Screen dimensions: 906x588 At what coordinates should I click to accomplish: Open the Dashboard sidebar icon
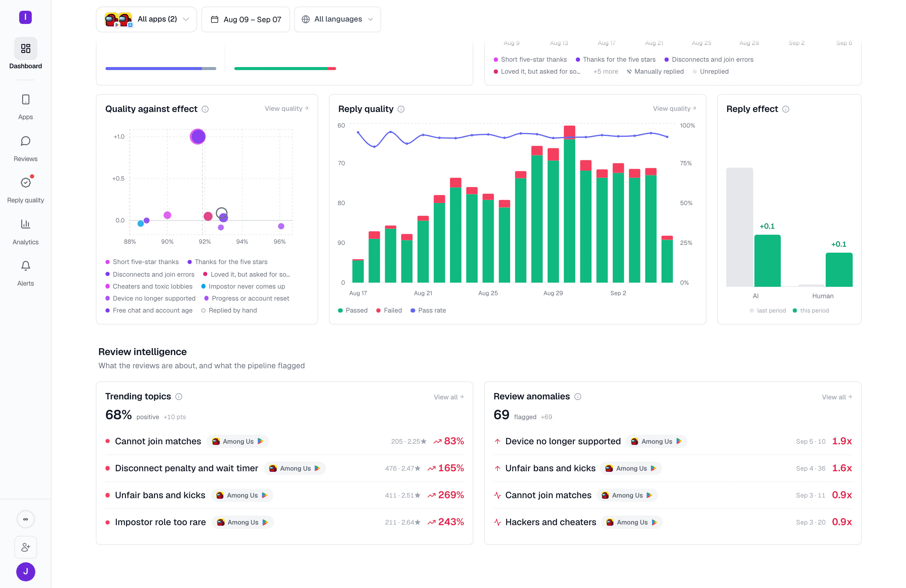pyautogui.click(x=25, y=48)
